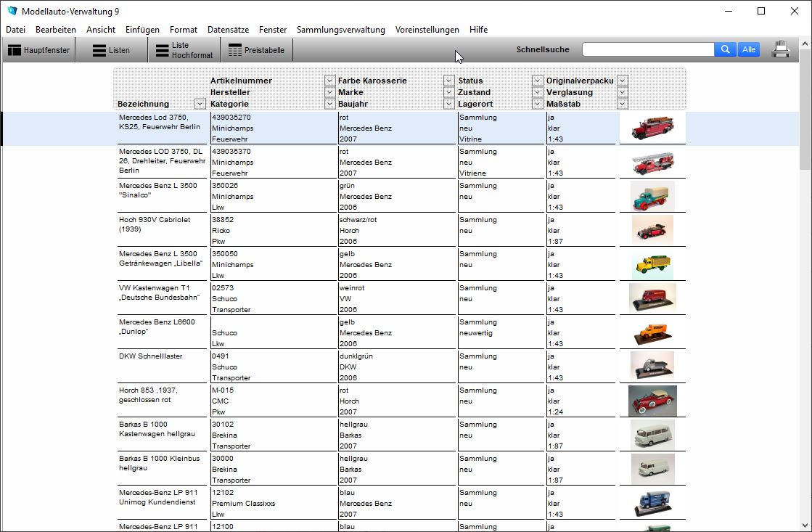
Task: Expand the Maßstab dropdown
Action: pos(622,104)
